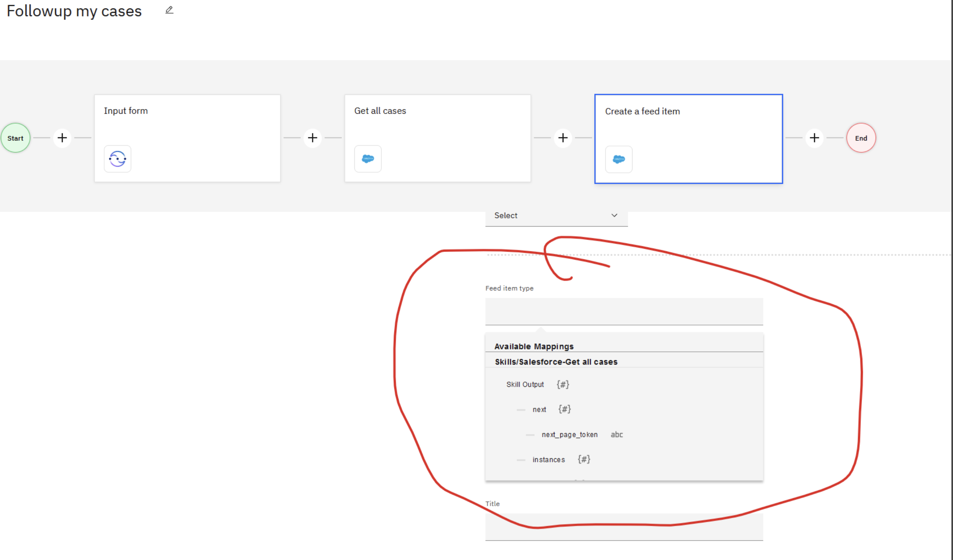This screenshot has width=953, height=560.
Task: Choose Skill Output mapping item
Action: click(x=525, y=385)
